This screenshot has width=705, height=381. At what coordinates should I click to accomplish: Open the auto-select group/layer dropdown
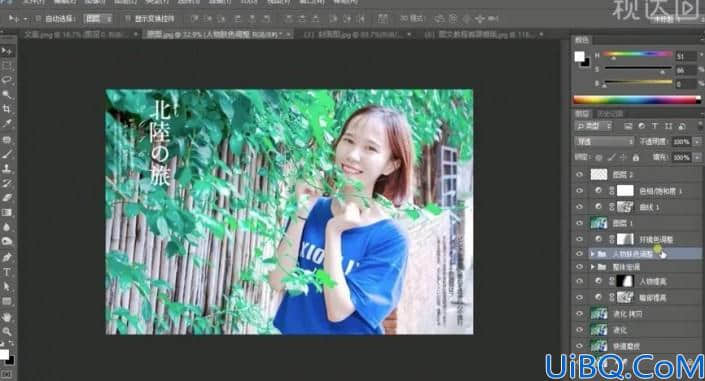98,19
